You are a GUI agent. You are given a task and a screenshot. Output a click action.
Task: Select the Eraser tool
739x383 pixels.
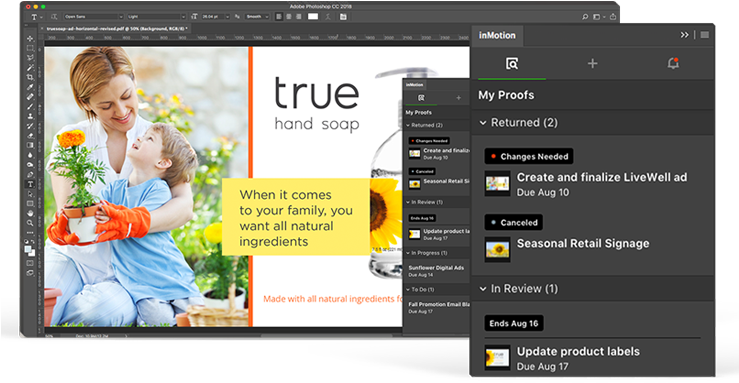30,136
